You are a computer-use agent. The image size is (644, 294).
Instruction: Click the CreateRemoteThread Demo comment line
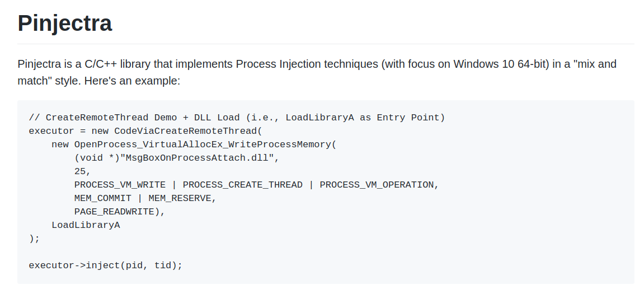coord(237,118)
